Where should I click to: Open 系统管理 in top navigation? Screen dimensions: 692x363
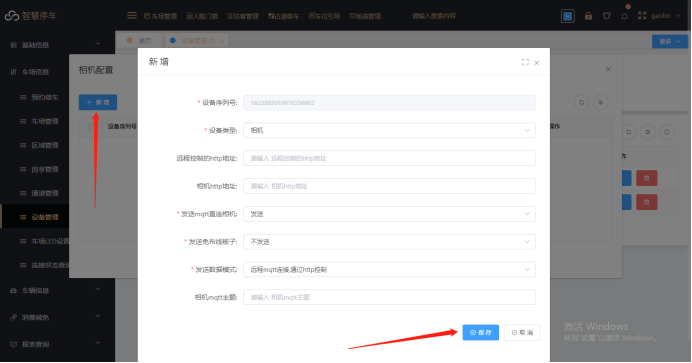(365, 16)
